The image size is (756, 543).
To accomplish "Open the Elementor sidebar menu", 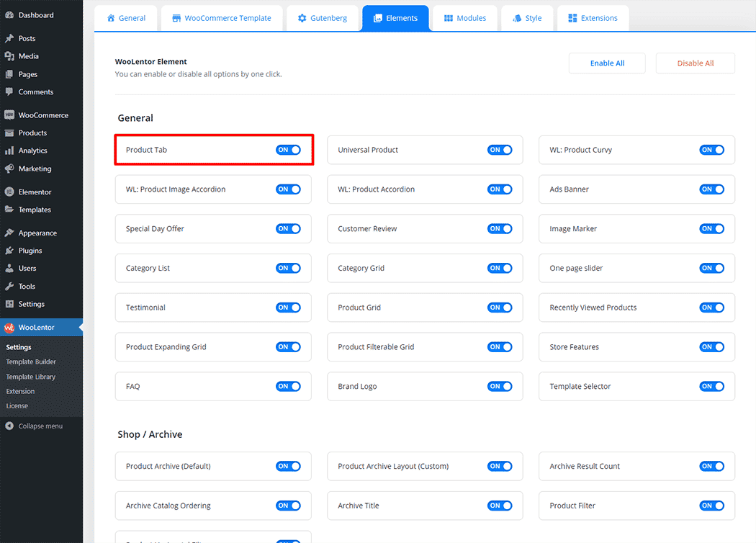I will pos(35,192).
